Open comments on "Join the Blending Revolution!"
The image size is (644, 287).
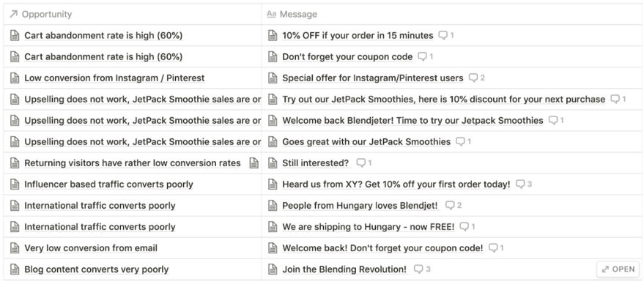418,269
